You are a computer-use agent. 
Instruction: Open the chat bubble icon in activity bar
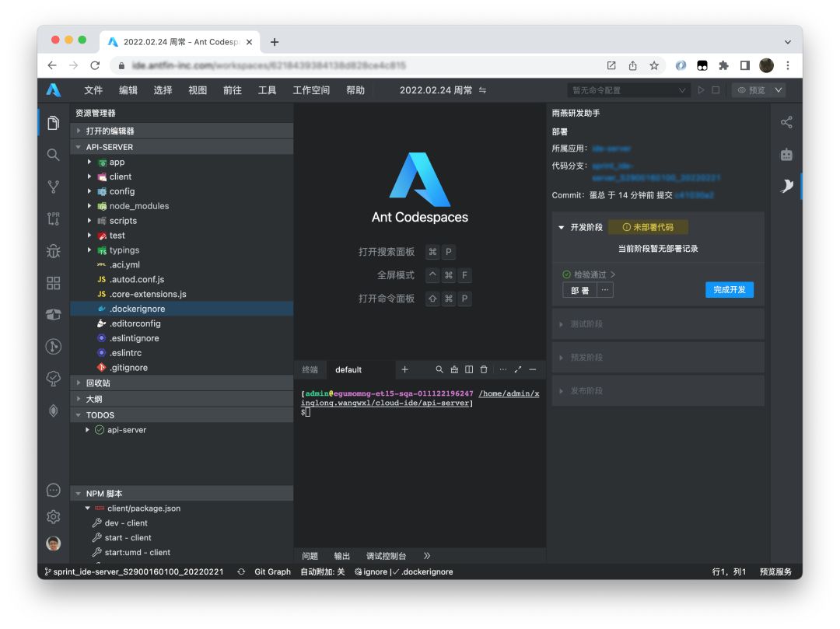(53, 490)
